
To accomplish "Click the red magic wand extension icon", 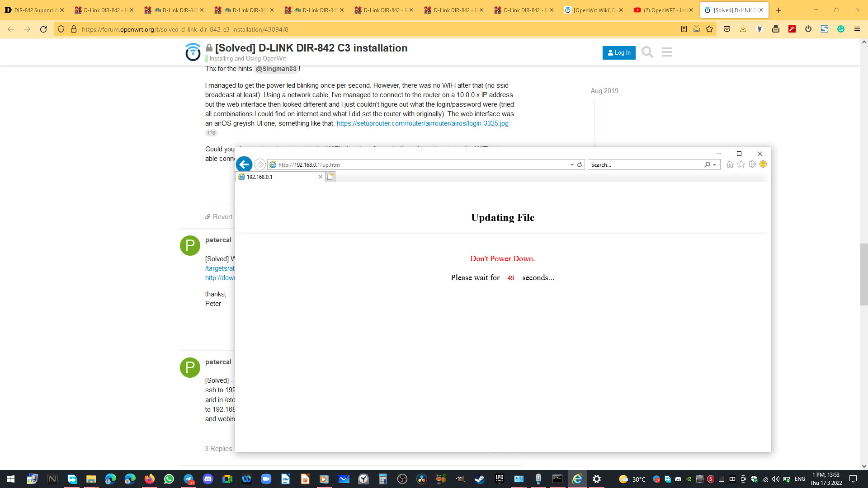I will coord(792,29).
